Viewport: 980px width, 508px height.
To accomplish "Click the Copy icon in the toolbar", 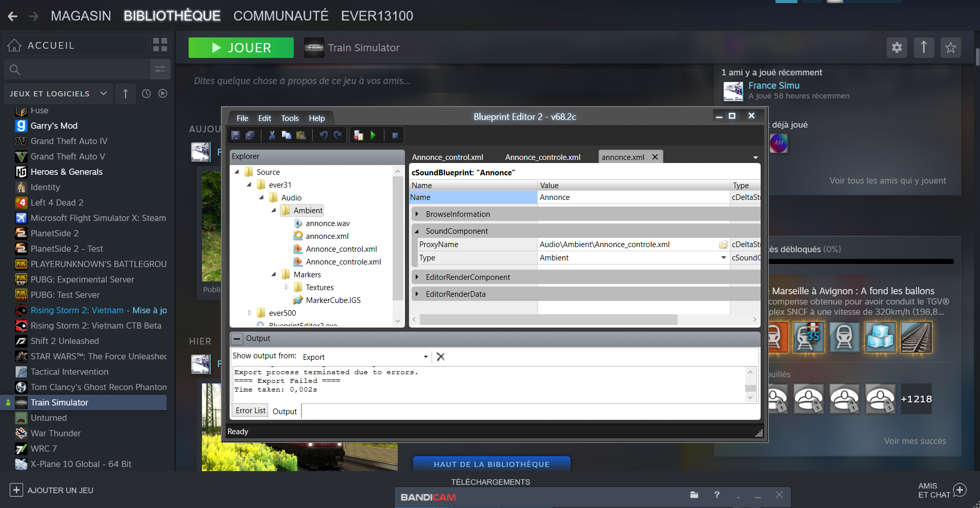I will click(287, 135).
